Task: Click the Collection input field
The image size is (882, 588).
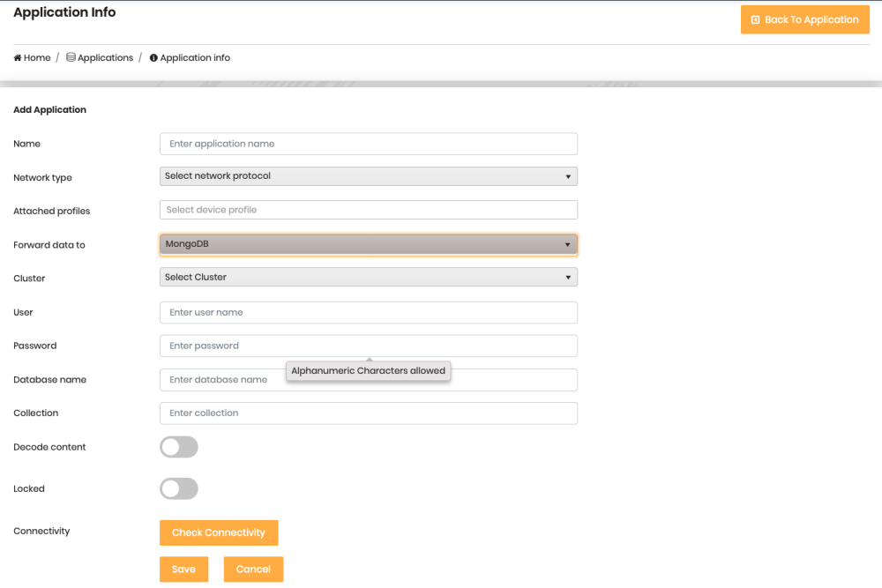Action: (x=368, y=413)
